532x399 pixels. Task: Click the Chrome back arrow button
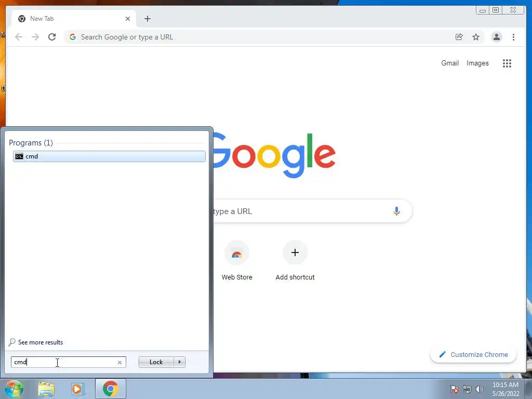tap(19, 37)
